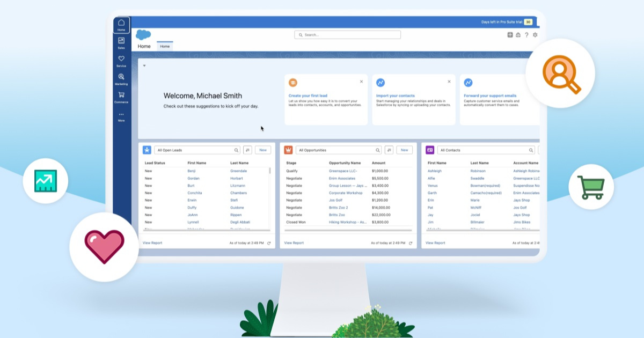The image size is (644, 338).
Task: Open lead Benji
Action: [192, 171]
